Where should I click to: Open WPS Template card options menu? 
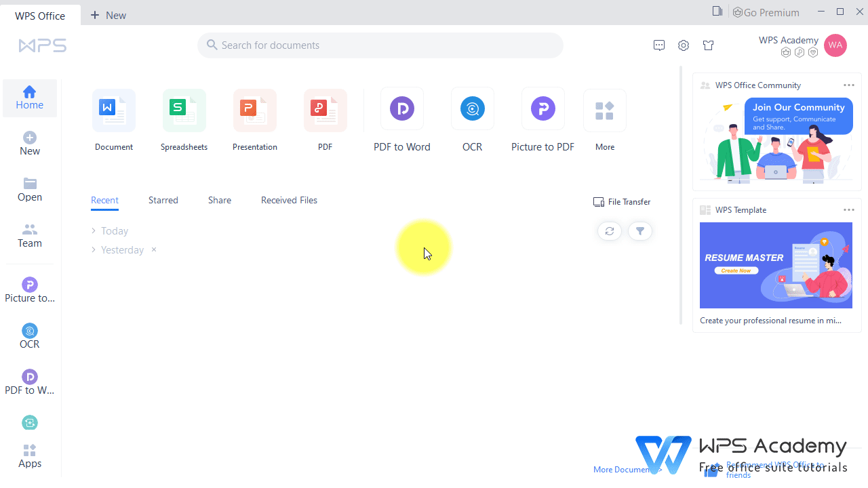(x=849, y=210)
